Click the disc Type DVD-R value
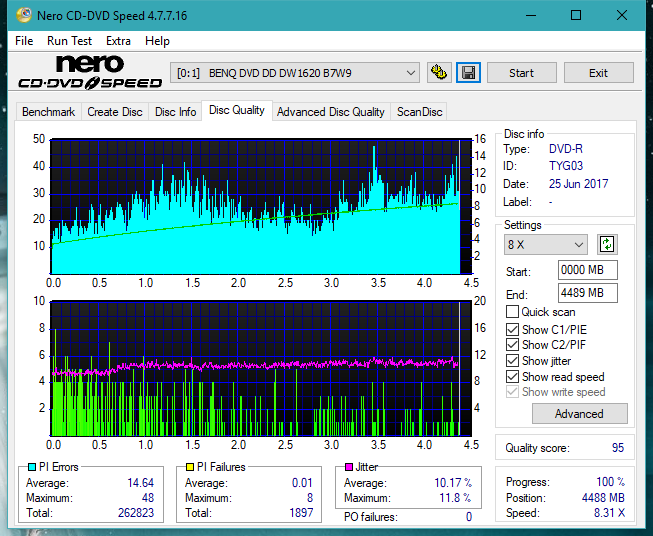The image size is (653, 536). tap(566, 149)
